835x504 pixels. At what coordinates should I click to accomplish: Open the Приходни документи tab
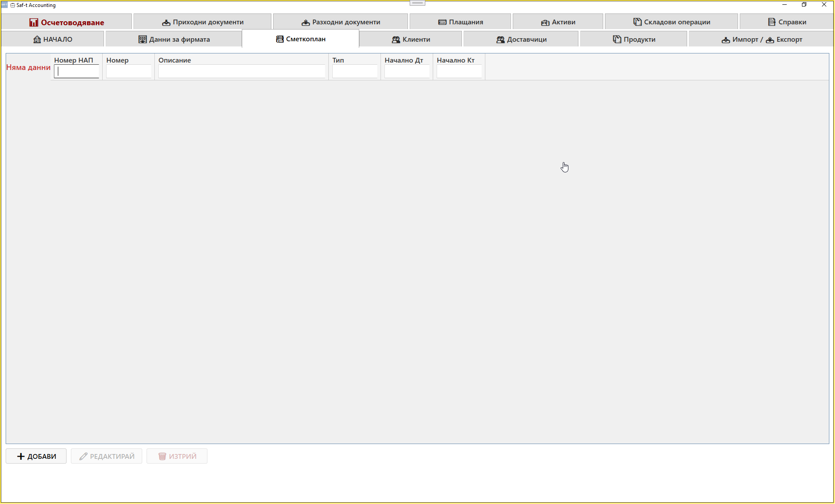tap(202, 22)
